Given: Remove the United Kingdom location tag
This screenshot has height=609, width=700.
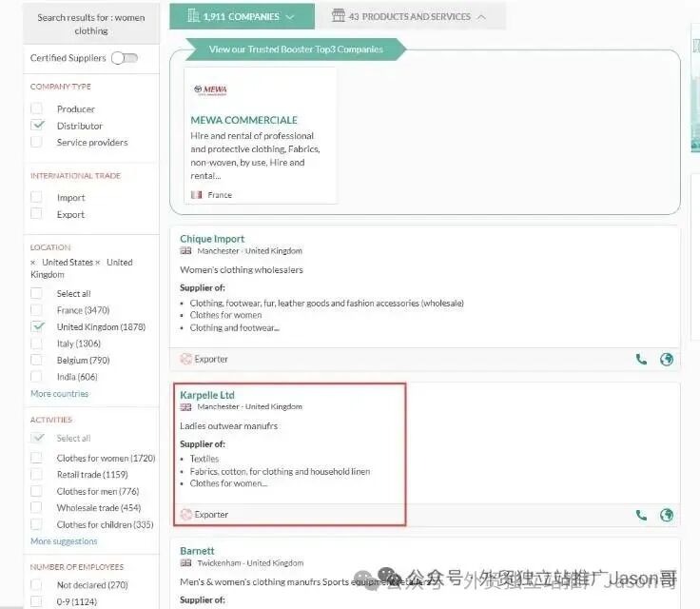Looking at the screenshot, I should click(98, 263).
